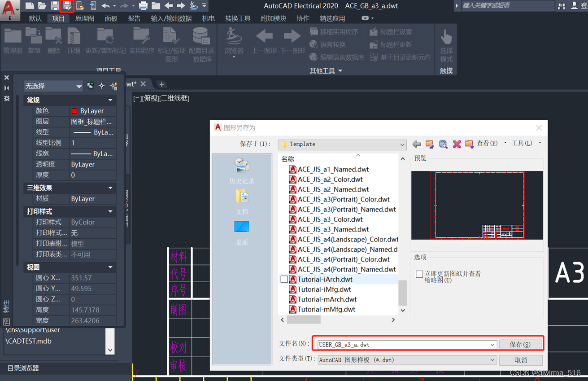Check the box beside Tutorial-iArch.dwt
The image size is (588, 381).
tap(284, 279)
